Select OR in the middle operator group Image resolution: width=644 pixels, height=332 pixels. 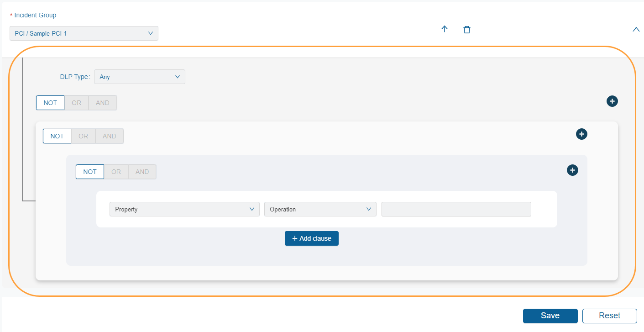tap(83, 136)
